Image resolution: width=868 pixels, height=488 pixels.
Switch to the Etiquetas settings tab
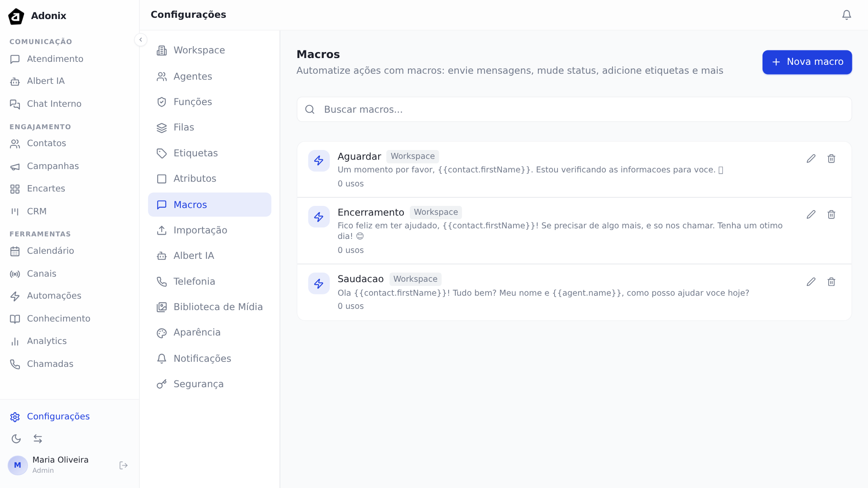tap(195, 153)
